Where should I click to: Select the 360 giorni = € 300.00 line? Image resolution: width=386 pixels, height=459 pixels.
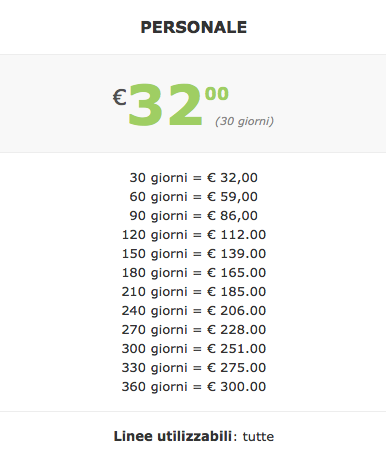(x=193, y=387)
